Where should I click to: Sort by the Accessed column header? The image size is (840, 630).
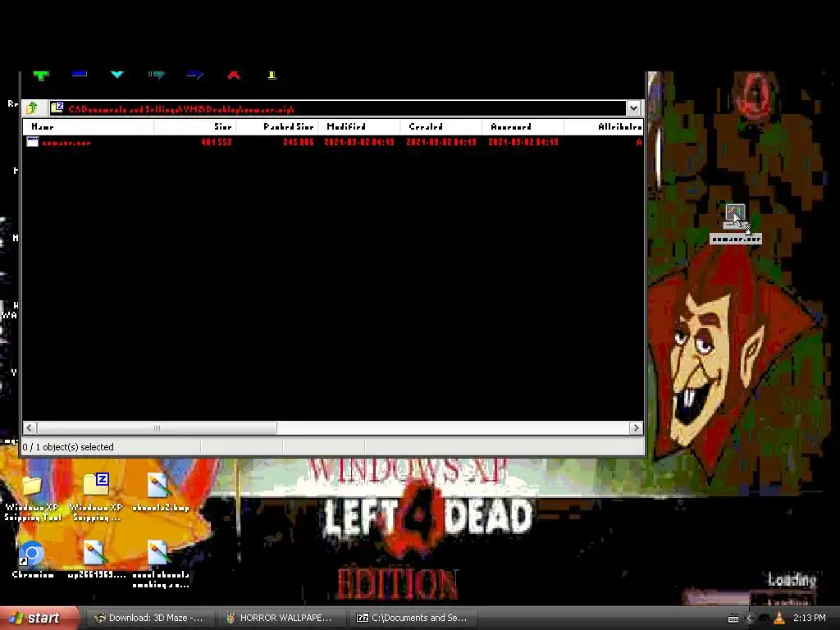[x=523, y=127]
